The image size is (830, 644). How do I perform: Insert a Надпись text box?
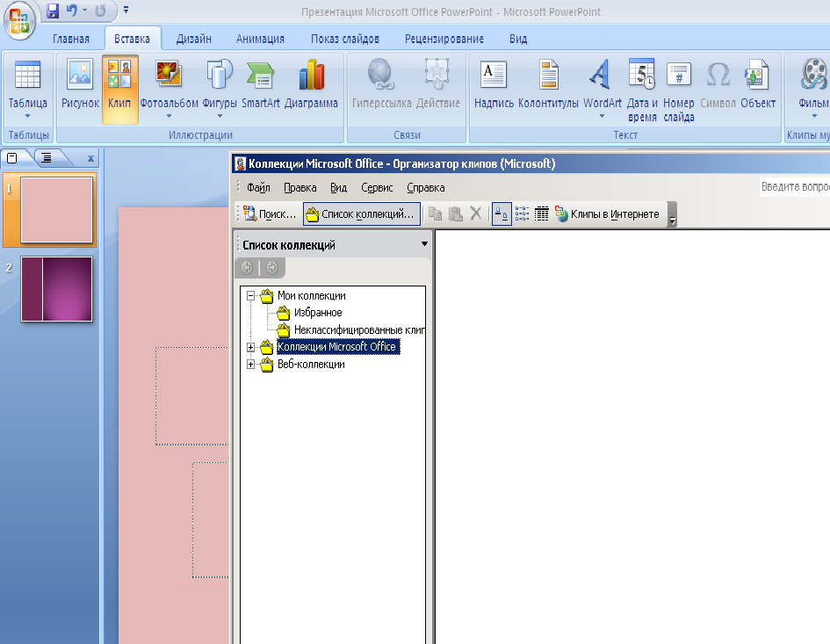click(494, 84)
